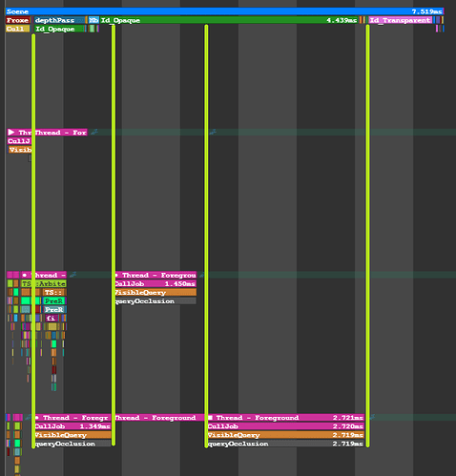Click the CullJob bar showing 1.349ms
This screenshot has height=476, width=456.
pyautogui.click(x=73, y=426)
